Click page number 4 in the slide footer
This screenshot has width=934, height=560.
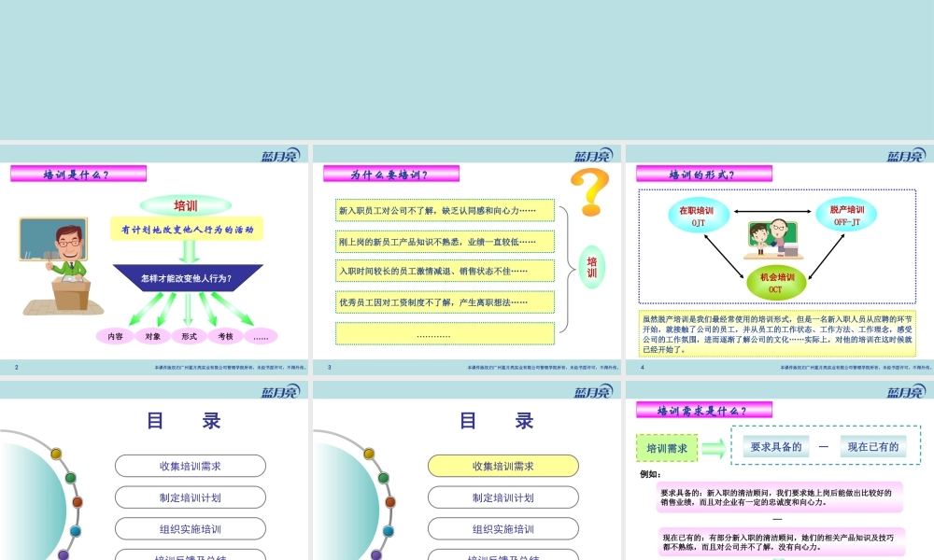pos(643,367)
